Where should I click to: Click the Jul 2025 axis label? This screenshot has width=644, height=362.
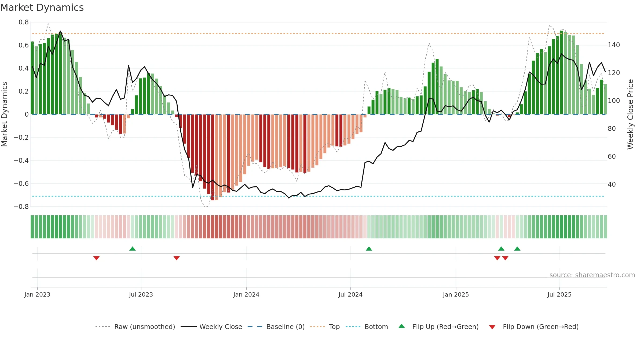pyautogui.click(x=559, y=294)
